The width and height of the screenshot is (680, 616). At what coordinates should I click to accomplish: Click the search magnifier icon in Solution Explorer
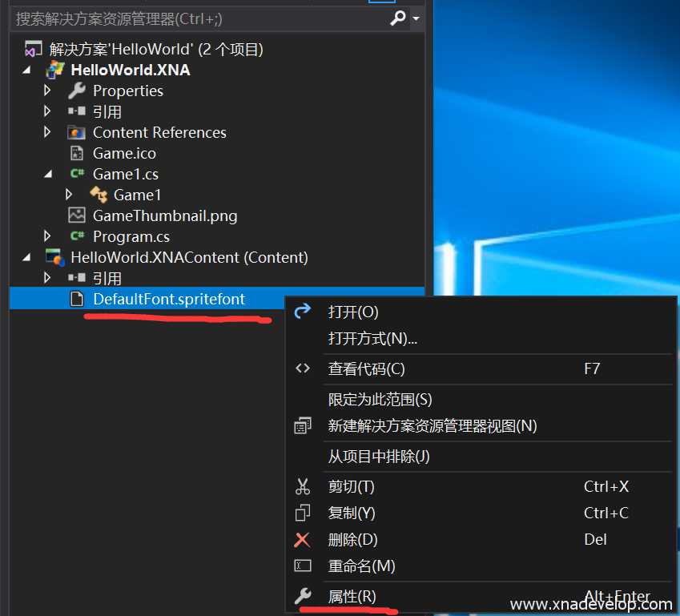(x=397, y=18)
